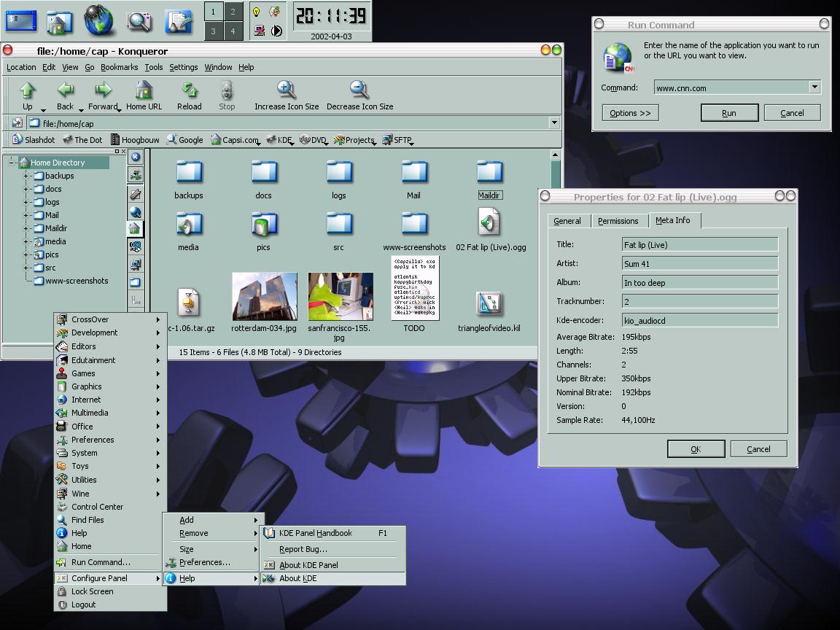This screenshot has height=630, width=840.
Task: Click the Home URL icon
Action: point(144,90)
